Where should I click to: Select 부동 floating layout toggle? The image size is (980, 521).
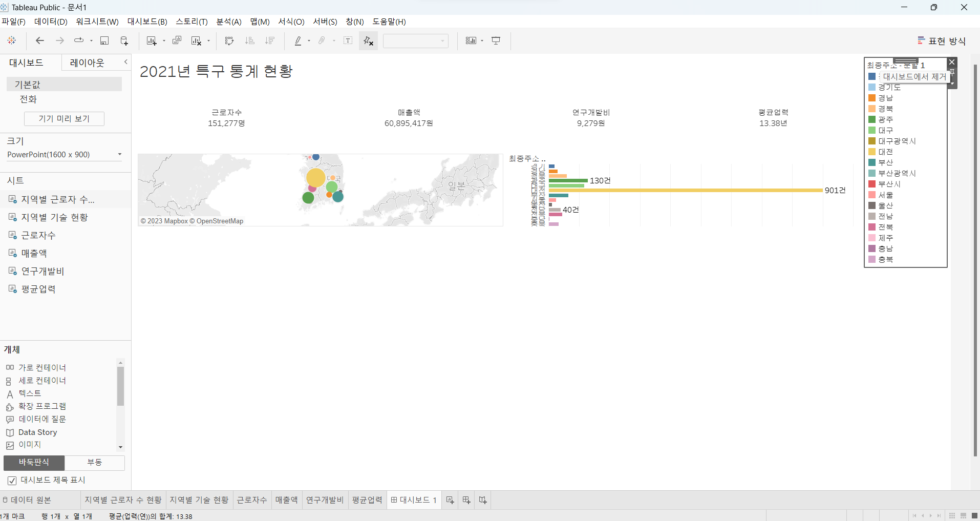[95, 463]
